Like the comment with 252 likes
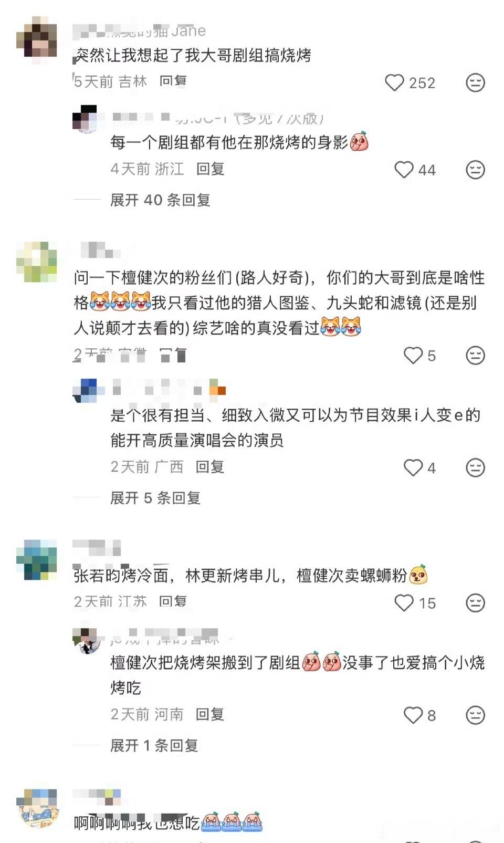The width and height of the screenshot is (504, 843). coord(394,83)
